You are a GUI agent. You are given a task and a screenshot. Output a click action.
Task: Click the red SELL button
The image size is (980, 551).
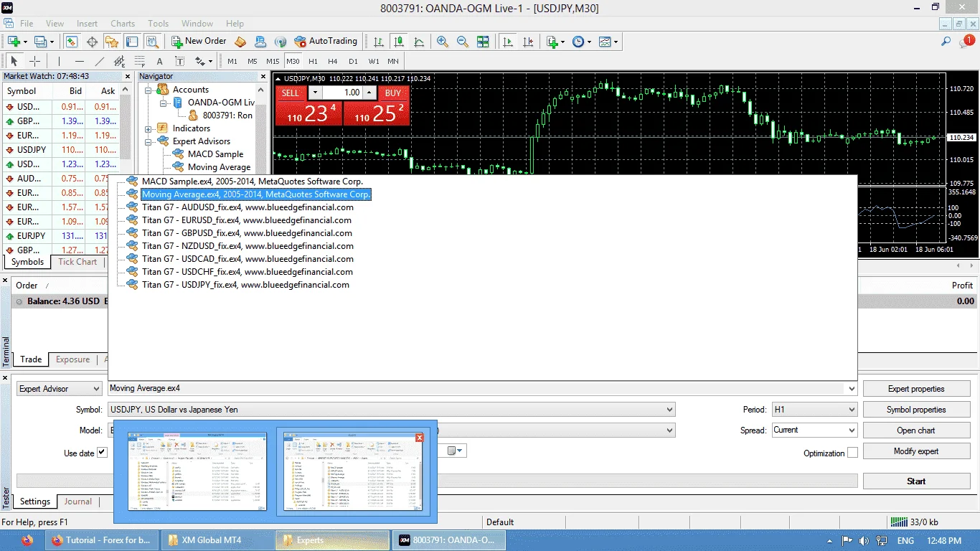[x=291, y=93]
